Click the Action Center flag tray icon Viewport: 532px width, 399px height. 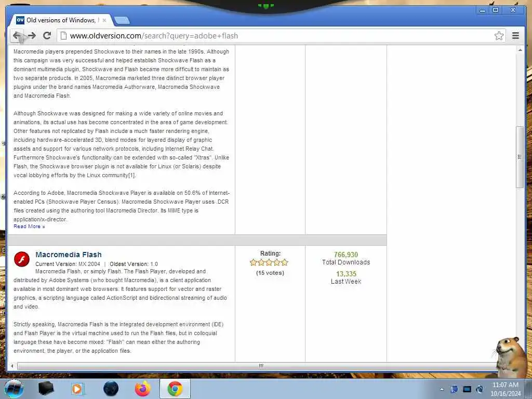coord(454,389)
